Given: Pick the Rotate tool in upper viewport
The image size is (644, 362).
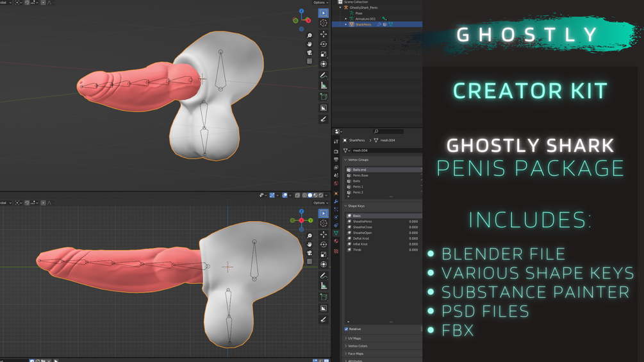Looking at the screenshot, I should click(324, 44).
